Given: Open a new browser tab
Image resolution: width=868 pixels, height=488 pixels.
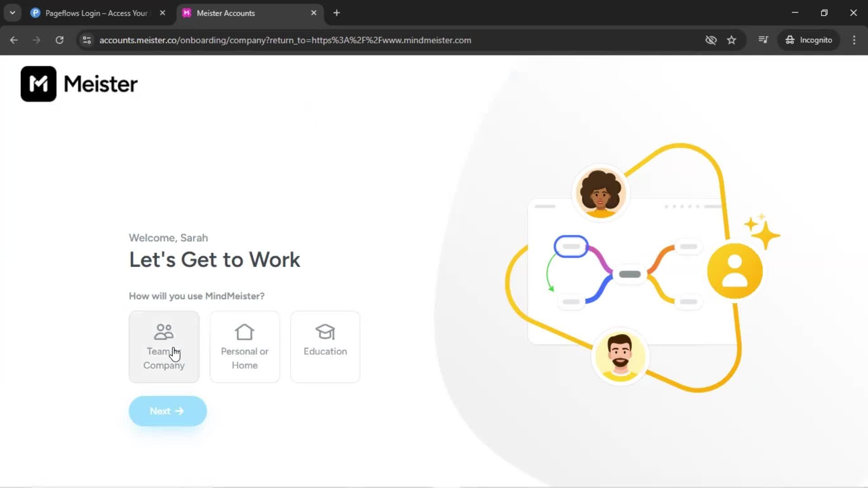Looking at the screenshot, I should (336, 13).
